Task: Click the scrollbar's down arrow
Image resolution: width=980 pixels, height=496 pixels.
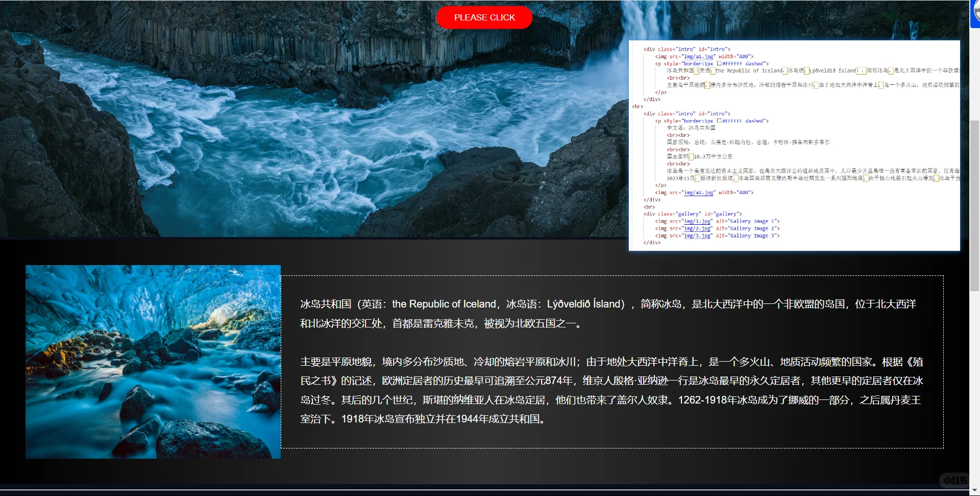Action: [x=974, y=491]
